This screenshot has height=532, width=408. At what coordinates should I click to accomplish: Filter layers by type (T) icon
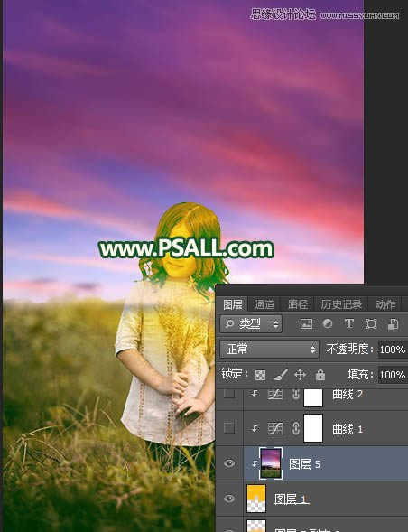tap(349, 323)
